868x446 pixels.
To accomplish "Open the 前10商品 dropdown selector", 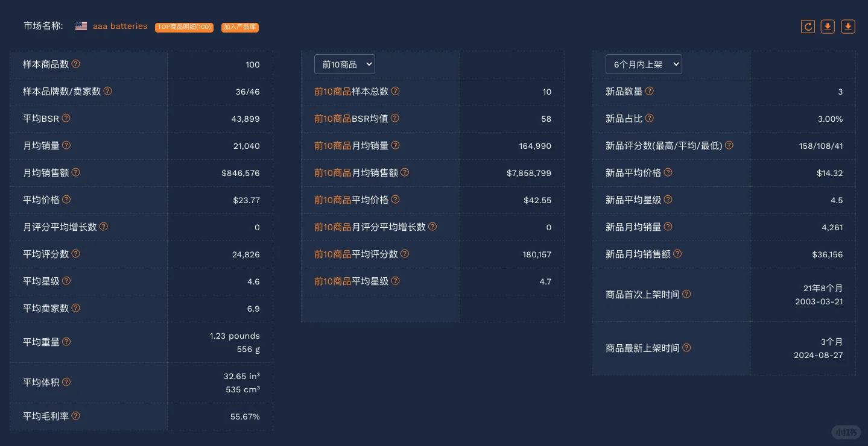I will 344,64.
